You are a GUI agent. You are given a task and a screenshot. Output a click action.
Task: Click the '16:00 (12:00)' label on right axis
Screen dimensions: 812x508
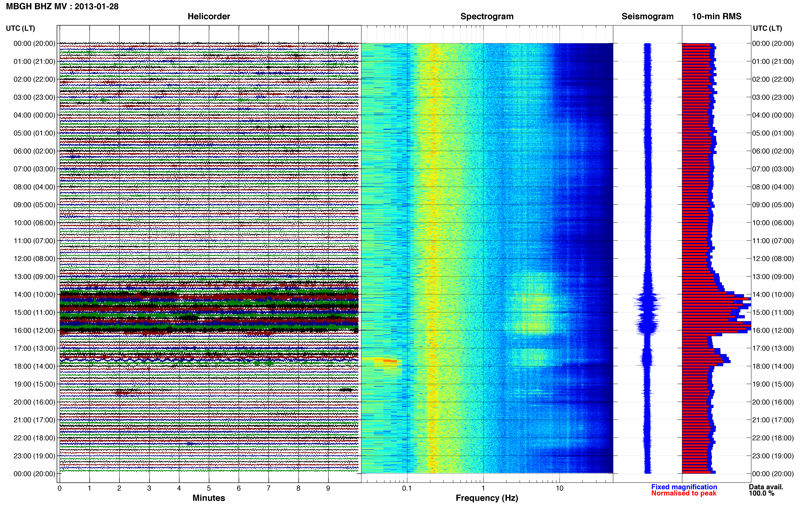773,330
